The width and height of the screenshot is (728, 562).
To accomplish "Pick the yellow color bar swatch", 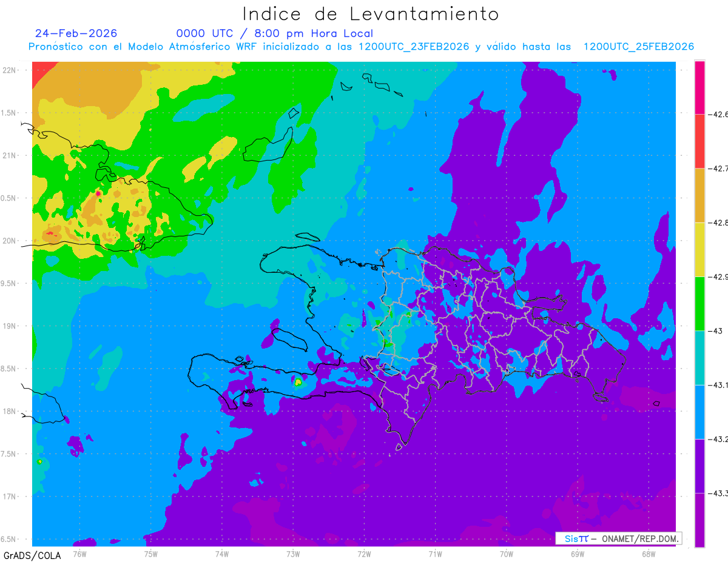I will (700, 249).
